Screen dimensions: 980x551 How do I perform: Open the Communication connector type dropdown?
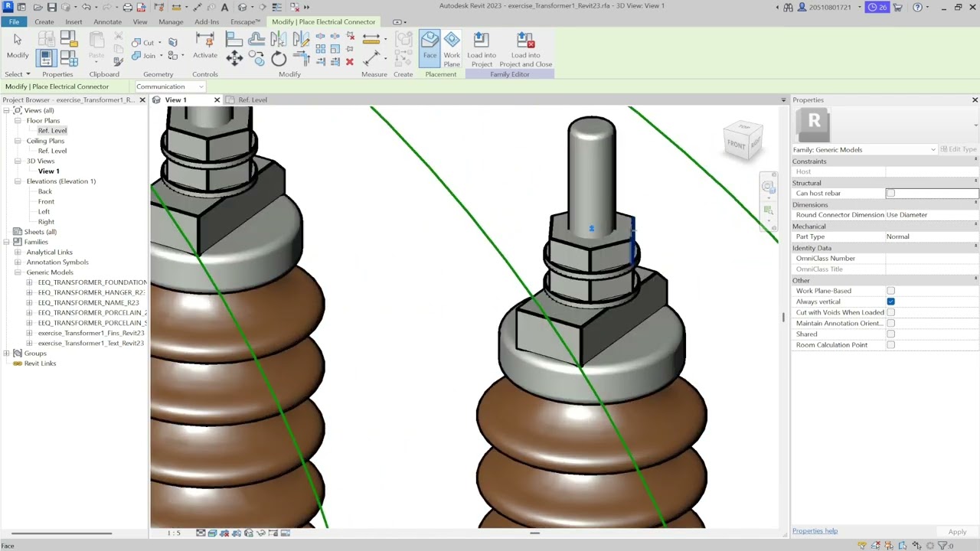tap(170, 86)
